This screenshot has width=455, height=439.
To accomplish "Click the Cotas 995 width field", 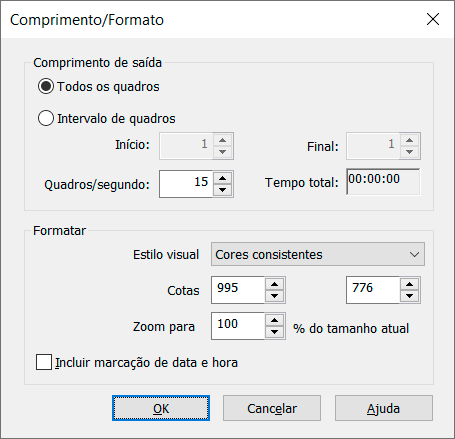I will (x=238, y=290).
